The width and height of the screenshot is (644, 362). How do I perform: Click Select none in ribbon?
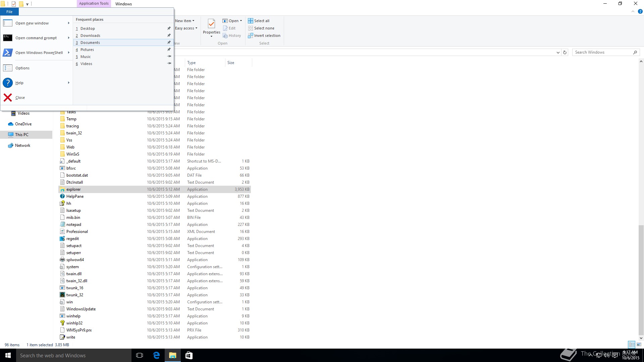tap(261, 28)
